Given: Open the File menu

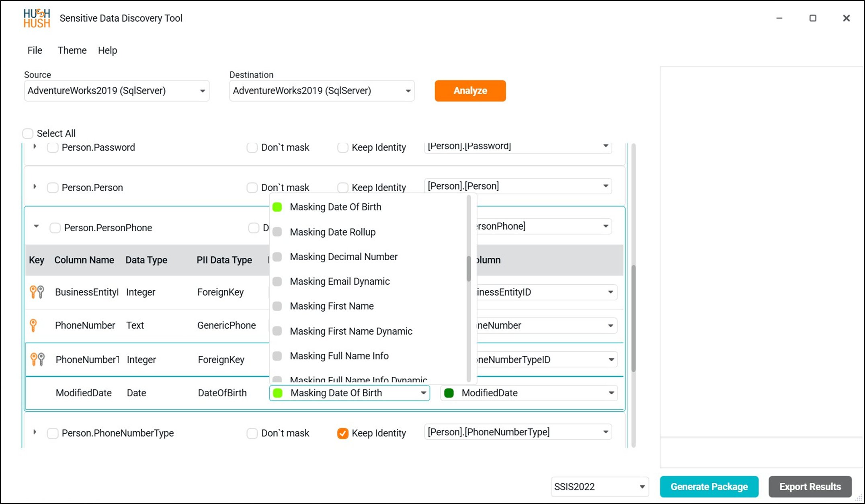Looking at the screenshot, I should click(35, 50).
